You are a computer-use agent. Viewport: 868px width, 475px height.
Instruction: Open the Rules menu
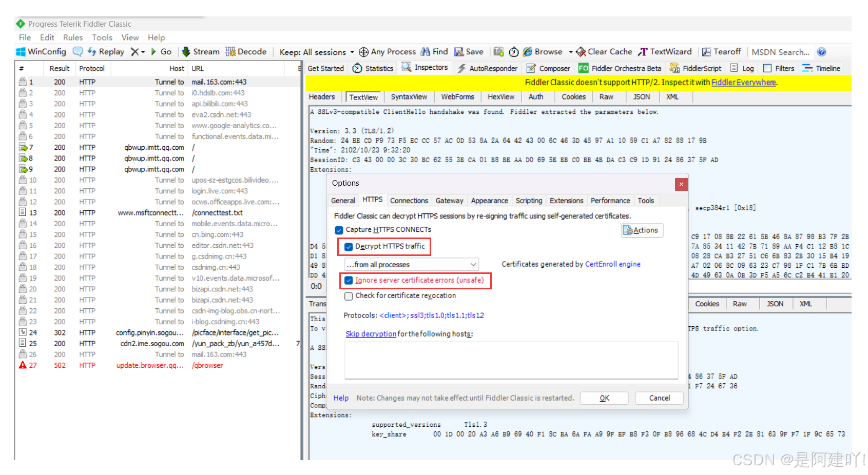pyautogui.click(x=73, y=37)
